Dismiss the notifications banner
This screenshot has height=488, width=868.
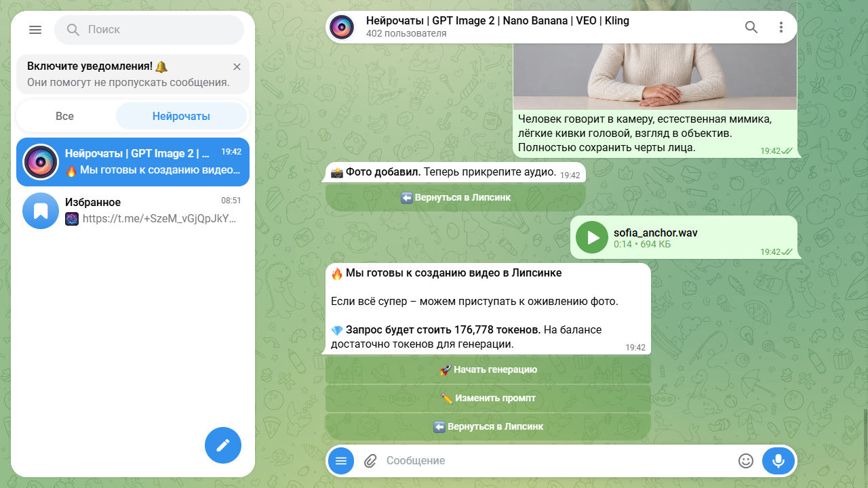click(x=237, y=66)
